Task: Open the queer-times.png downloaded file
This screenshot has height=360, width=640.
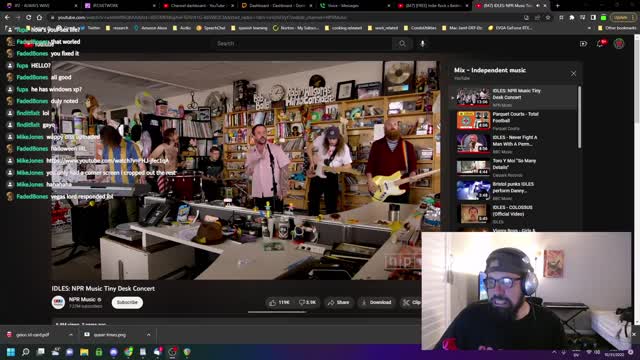Action: point(109,335)
